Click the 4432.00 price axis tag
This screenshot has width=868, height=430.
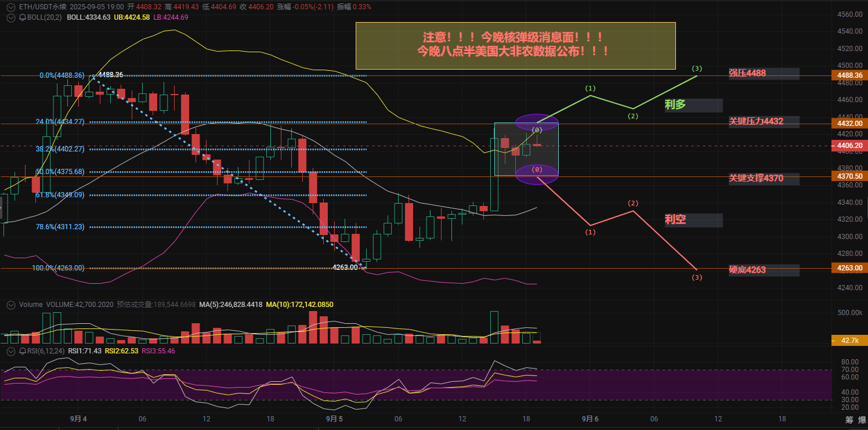pos(849,124)
